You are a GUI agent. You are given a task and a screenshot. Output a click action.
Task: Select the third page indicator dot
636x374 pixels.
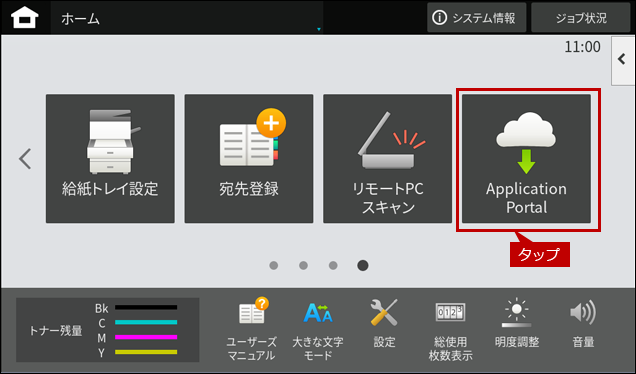tap(333, 265)
